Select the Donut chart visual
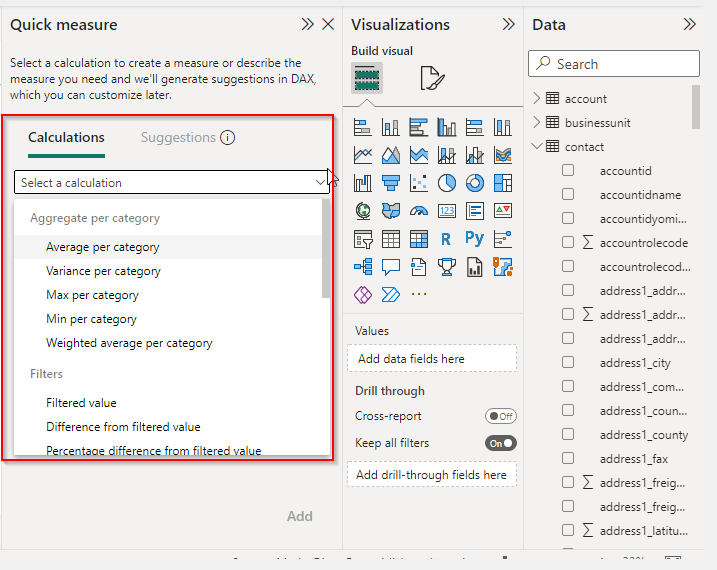 pos(475,183)
